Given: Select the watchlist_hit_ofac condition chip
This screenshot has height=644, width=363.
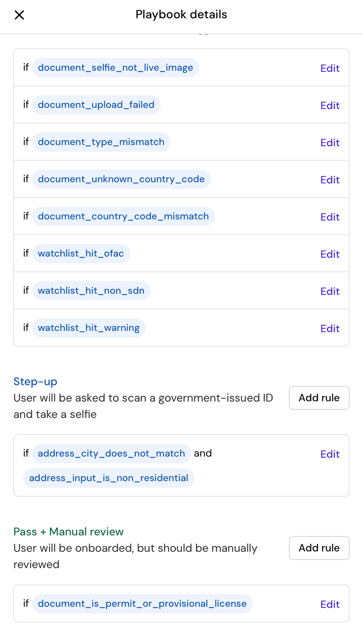Looking at the screenshot, I should pyautogui.click(x=81, y=254).
